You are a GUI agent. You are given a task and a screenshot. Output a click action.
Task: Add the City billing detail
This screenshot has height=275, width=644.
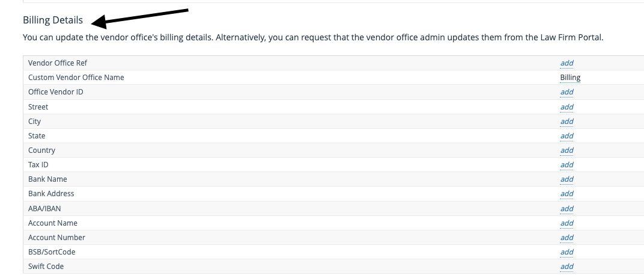click(x=567, y=122)
